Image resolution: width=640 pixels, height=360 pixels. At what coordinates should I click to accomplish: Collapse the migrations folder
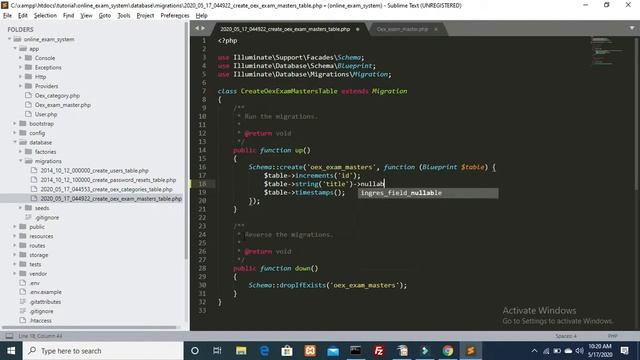[20, 161]
